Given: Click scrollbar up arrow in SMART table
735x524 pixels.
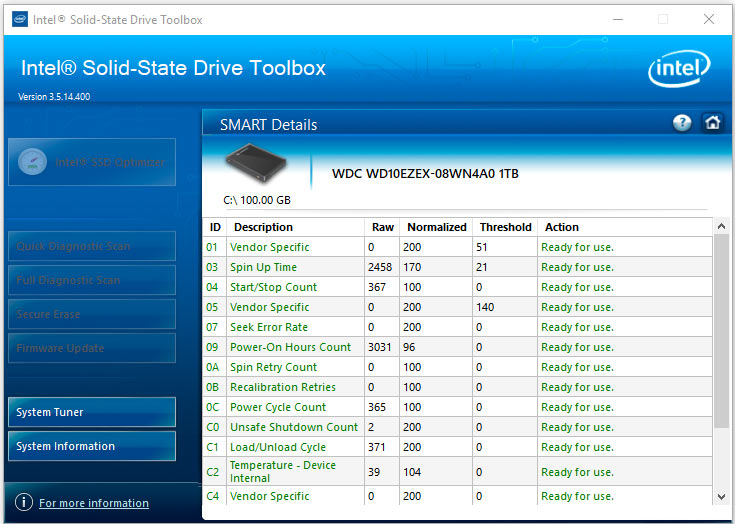Looking at the screenshot, I should [x=721, y=227].
